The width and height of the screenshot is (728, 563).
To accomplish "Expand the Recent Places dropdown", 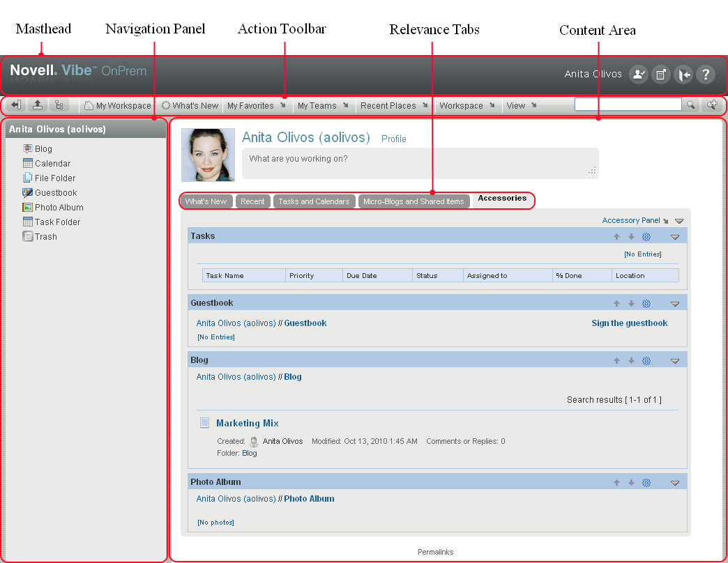I will click(x=394, y=106).
